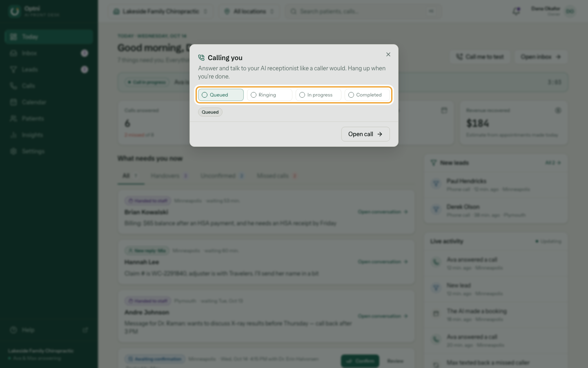This screenshot has height=368, width=588.
Task: Click the Open inbox button
Action: tap(541, 57)
